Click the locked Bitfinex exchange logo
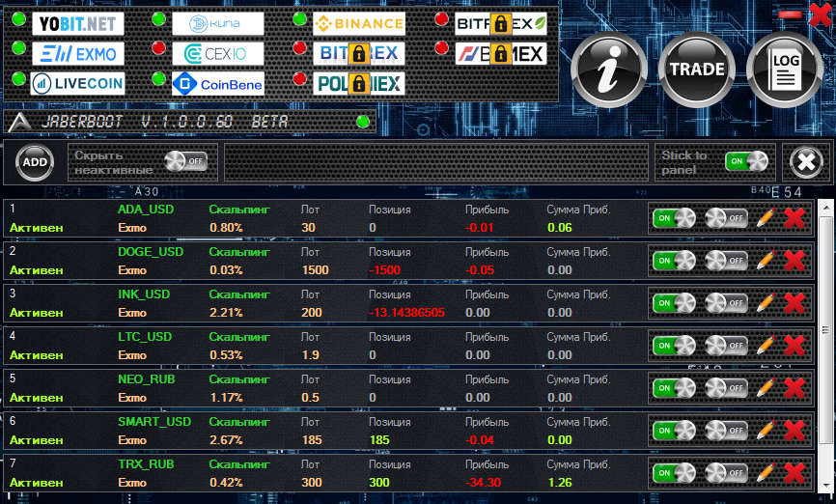Screen dimensions: 836x504 coord(501,23)
